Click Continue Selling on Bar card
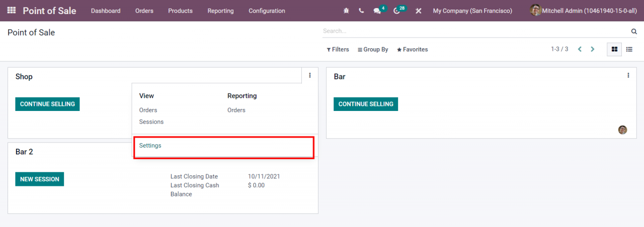 366,104
